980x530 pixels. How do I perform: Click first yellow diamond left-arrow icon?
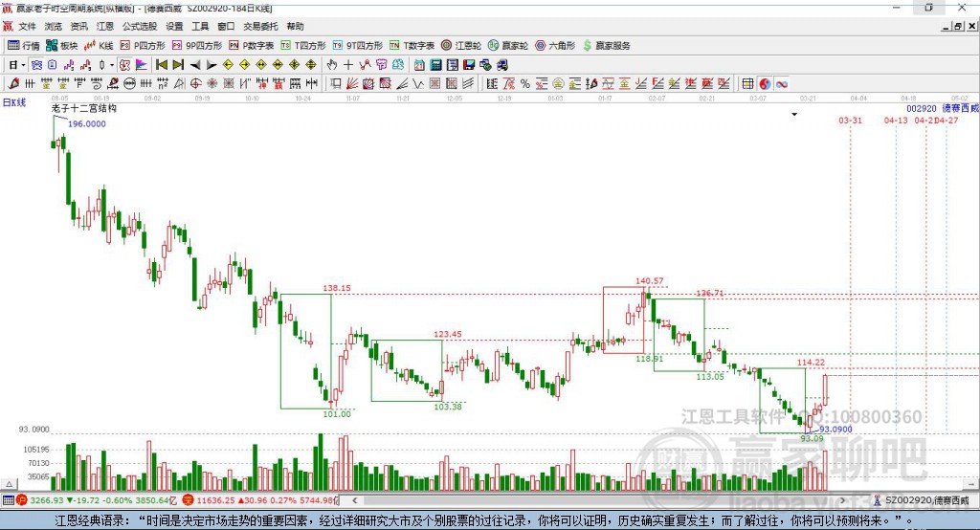pos(228,65)
